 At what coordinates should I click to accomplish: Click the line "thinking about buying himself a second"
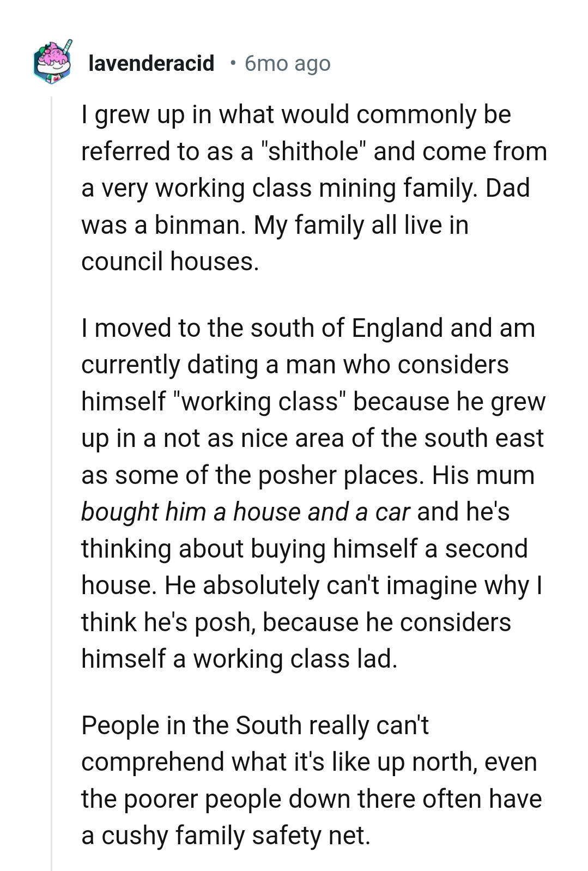click(304, 549)
